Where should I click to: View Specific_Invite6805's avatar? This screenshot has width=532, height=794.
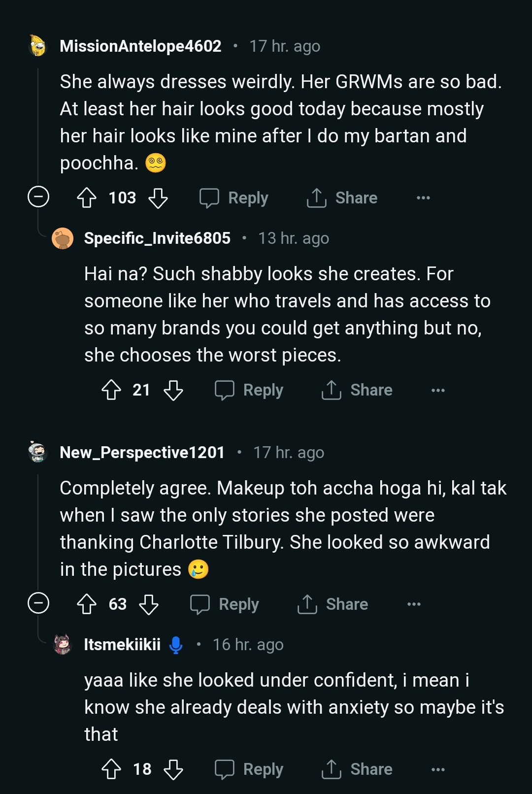(x=63, y=239)
